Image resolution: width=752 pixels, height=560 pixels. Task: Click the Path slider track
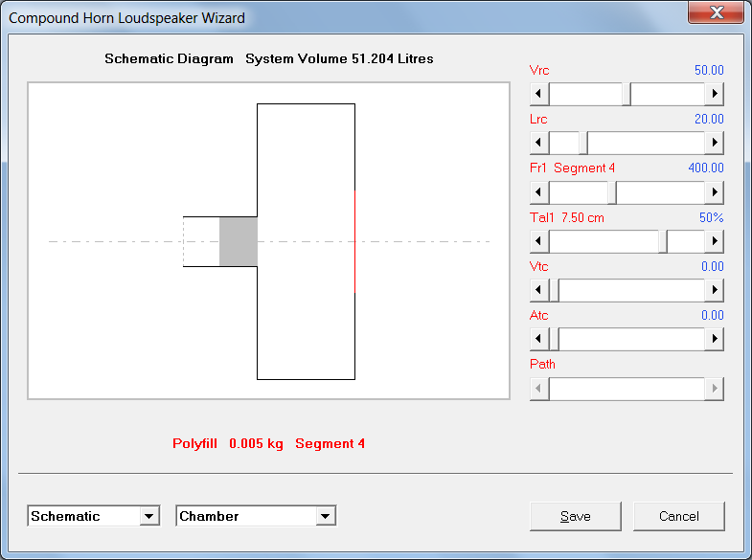coord(627,389)
